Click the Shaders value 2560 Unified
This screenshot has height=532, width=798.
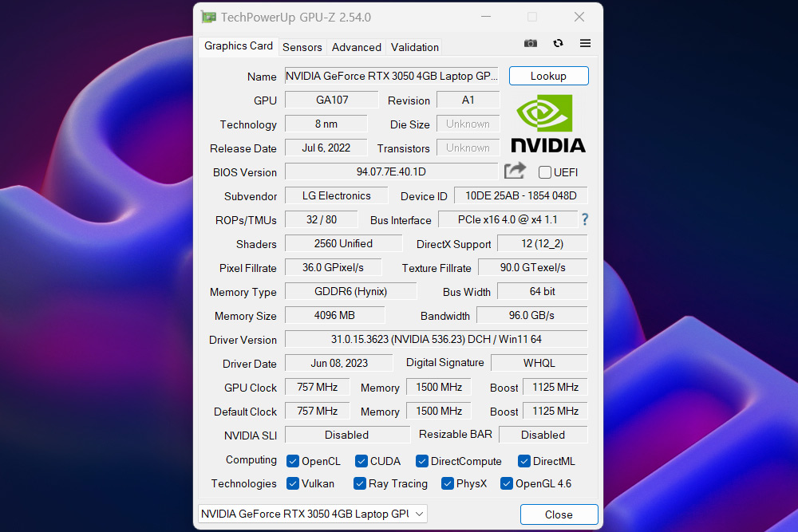point(343,243)
